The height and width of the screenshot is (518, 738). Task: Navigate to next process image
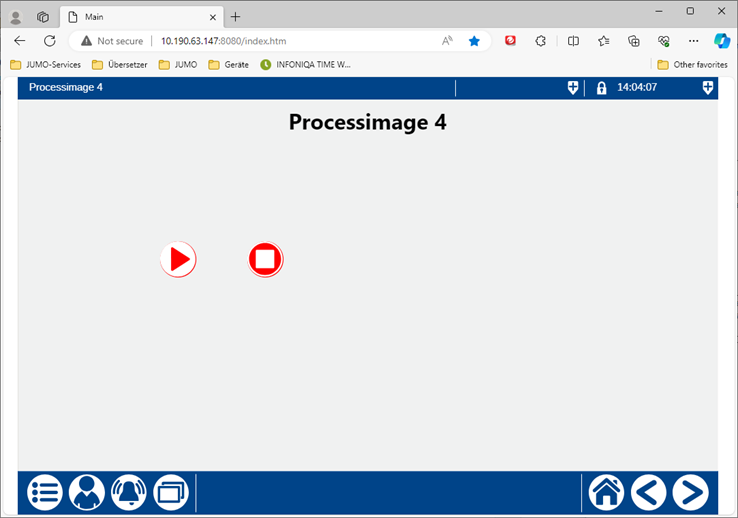tap(690, 492)
